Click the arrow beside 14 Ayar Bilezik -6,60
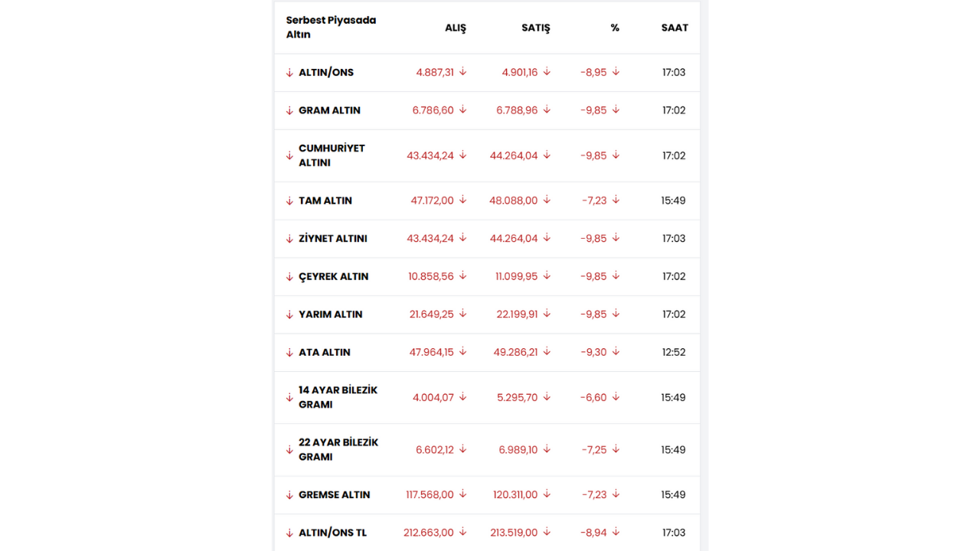 [x=616, y=397]
